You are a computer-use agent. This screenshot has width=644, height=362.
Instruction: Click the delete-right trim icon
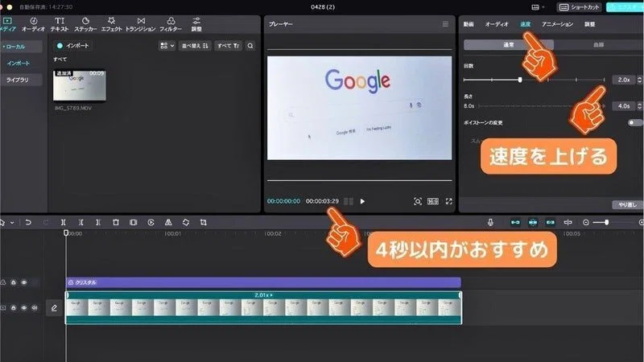coord(98,222)
